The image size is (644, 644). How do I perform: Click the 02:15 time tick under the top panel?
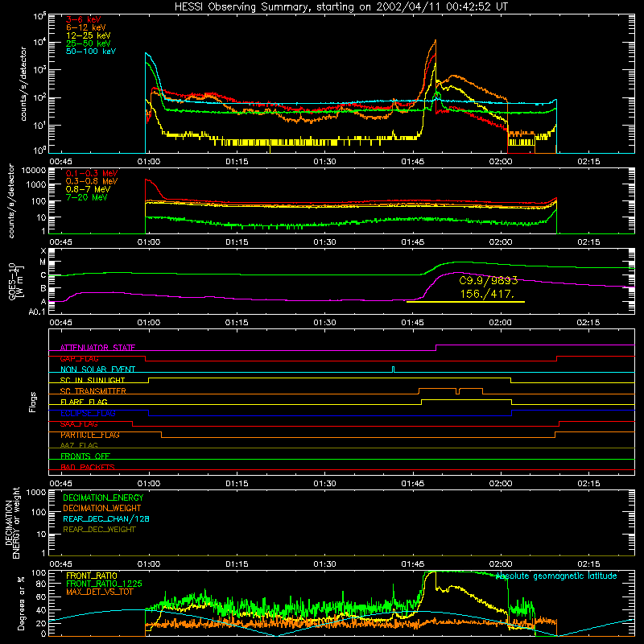588,162
